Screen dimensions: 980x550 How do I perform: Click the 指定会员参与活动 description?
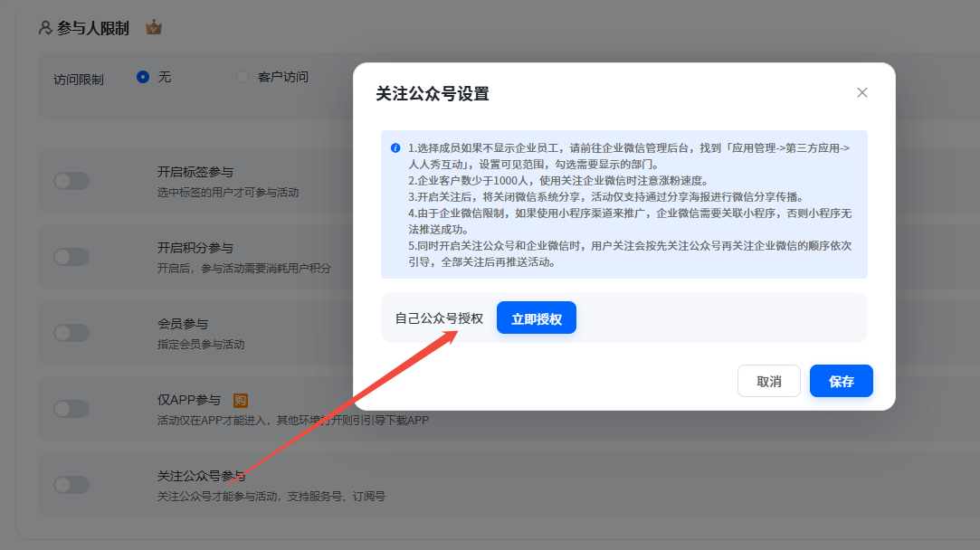click(201, 345)
